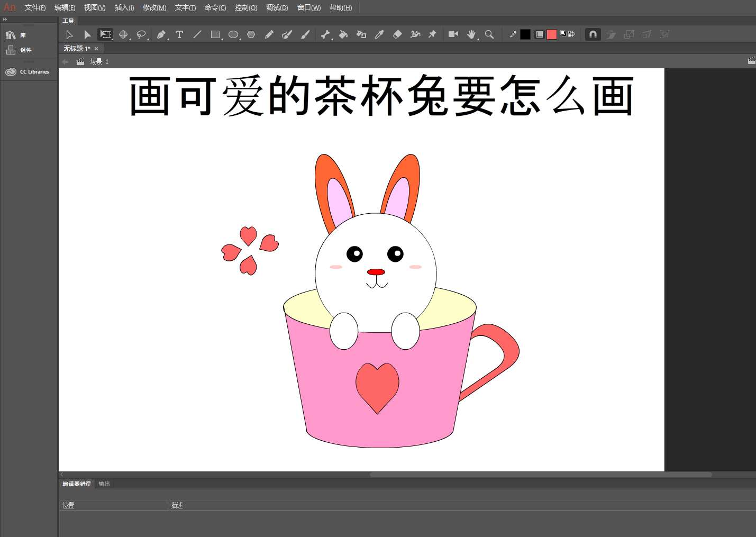Pick the 3D Rotation tool
This screenshot has height=537, width=756.
pos(123,34)
